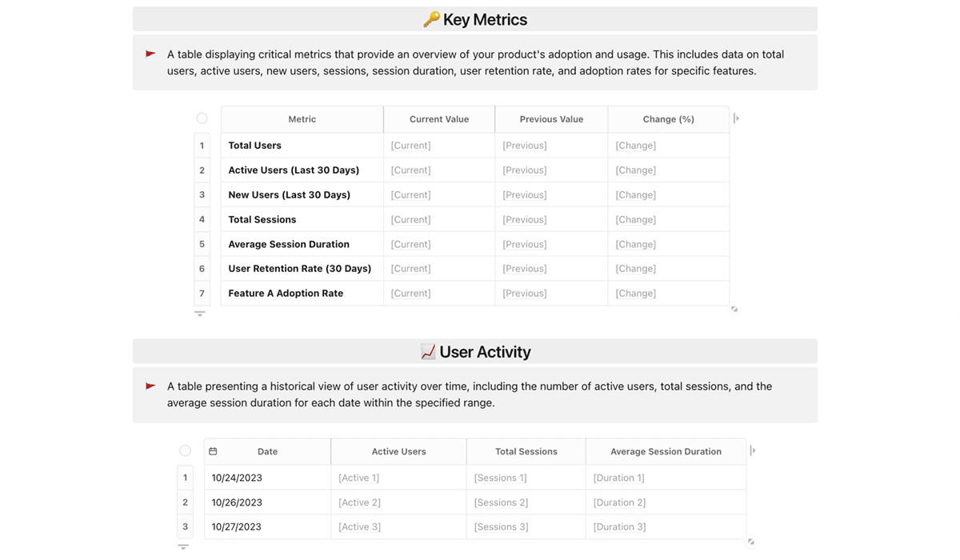Select the Current Value column header
This screenshot has height=560, width=960.
coord(438,119)
